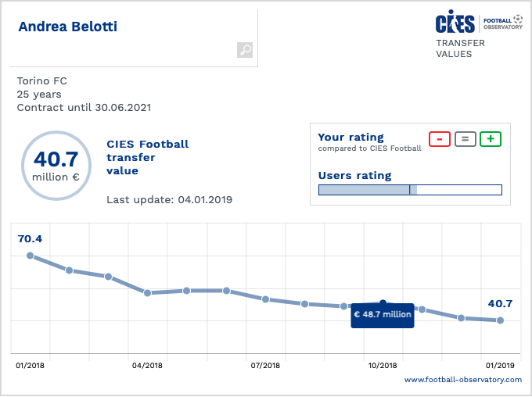This screenshot has width=532, height=397.
Task: Select the 07/2018 data point on chart
Action: pyautogui.click(x=265, y=299)
